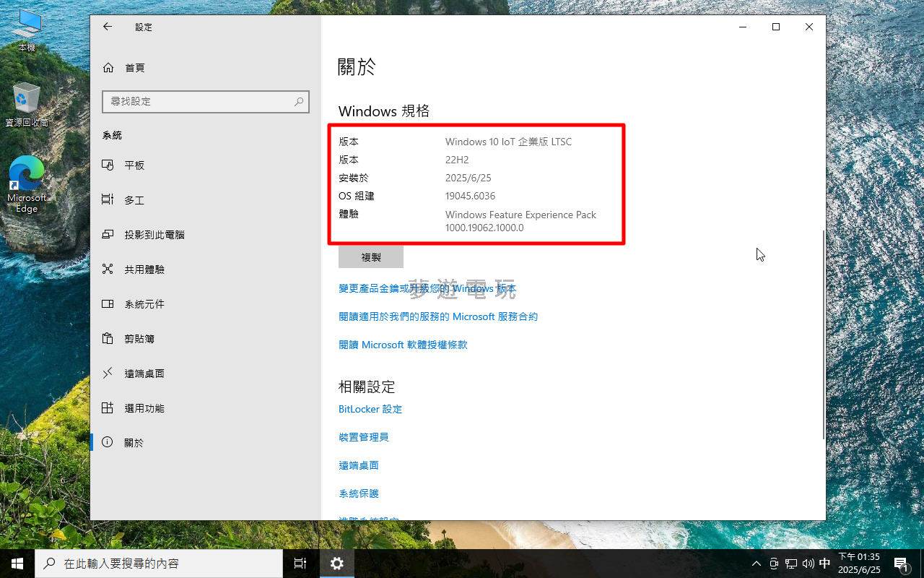This screenshot has width=924, height=578.
Task: Open 剪貼簿 settings page
Action: [139, 339]
